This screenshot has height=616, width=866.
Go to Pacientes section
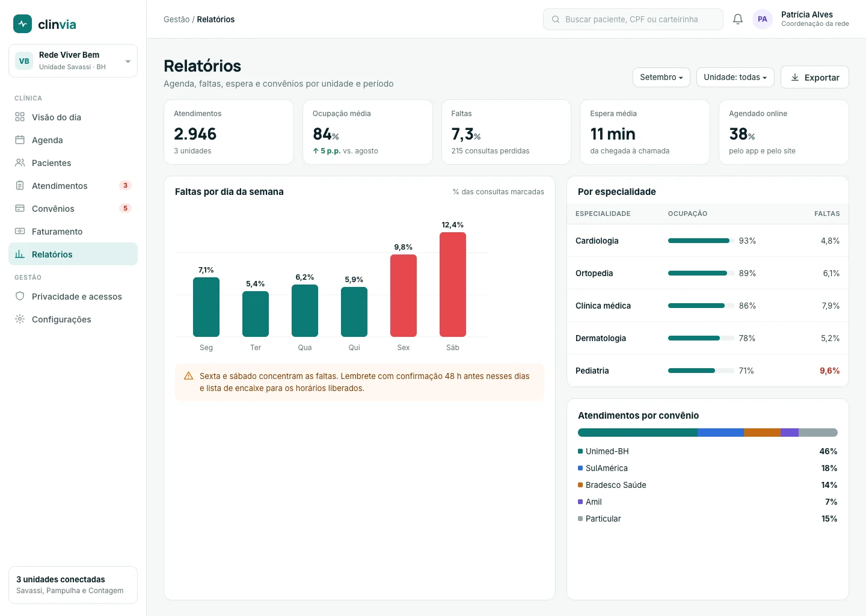tap(73, 163)
